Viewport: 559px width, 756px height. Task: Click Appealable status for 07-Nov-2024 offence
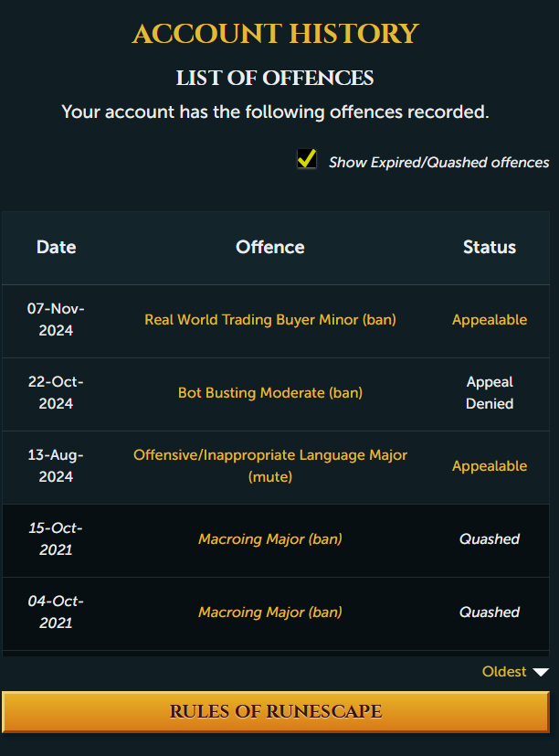490,320
